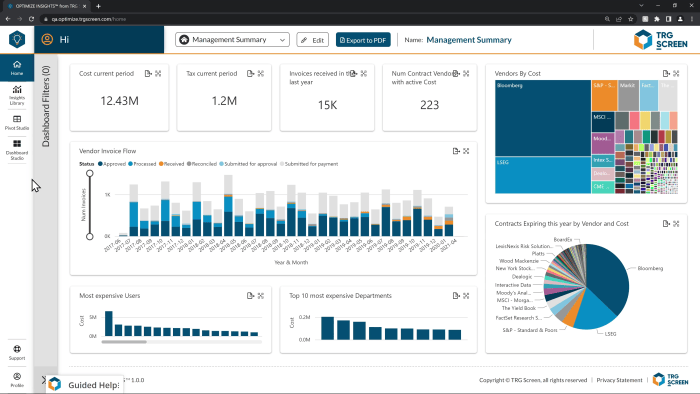This screenshot has height=394, width=700.
Task: Toggle the Received status legend item
Action: tap(171, 164)
